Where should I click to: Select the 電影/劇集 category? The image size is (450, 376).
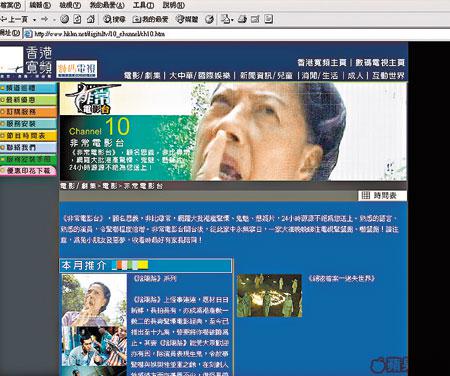142,76
